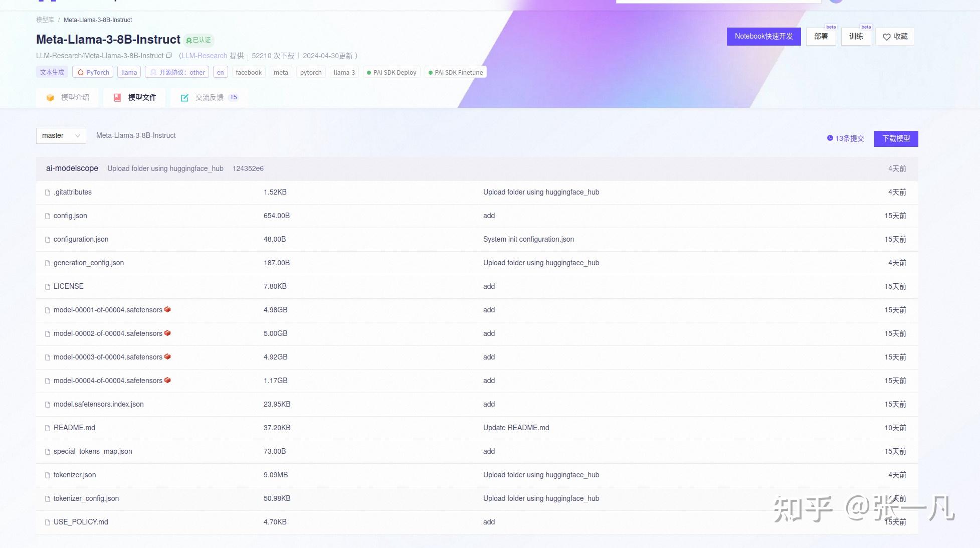The width and height of the screenshot is (980, 548).
Task: Click the clock icon beside 13条提交
Action: (x=830, y=138)
